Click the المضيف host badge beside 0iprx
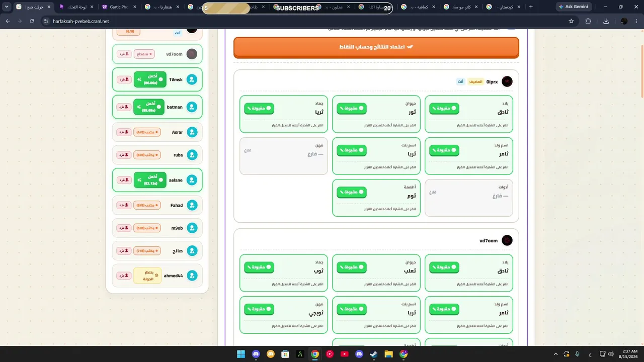This screenshot has height=362, width=644. pos(475,81)
